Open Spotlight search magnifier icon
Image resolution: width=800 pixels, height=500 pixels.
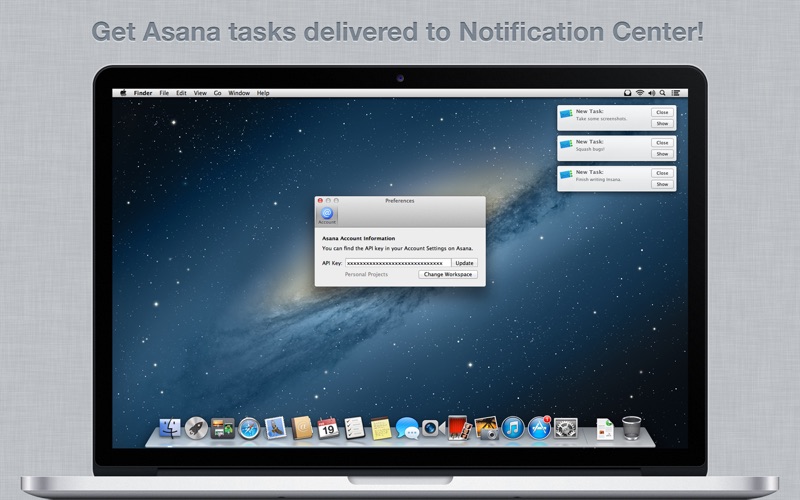(662, 93)
